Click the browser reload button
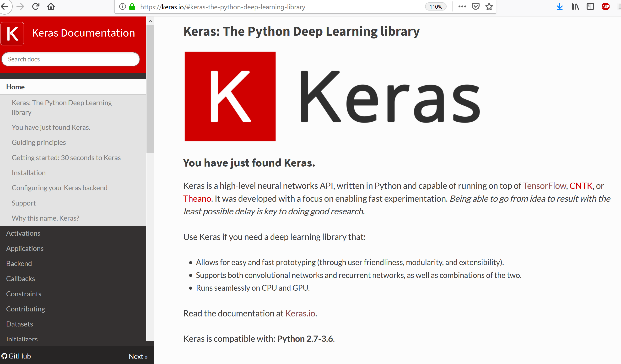Screen dimensions: 621x364 click(x=36, y=7)
